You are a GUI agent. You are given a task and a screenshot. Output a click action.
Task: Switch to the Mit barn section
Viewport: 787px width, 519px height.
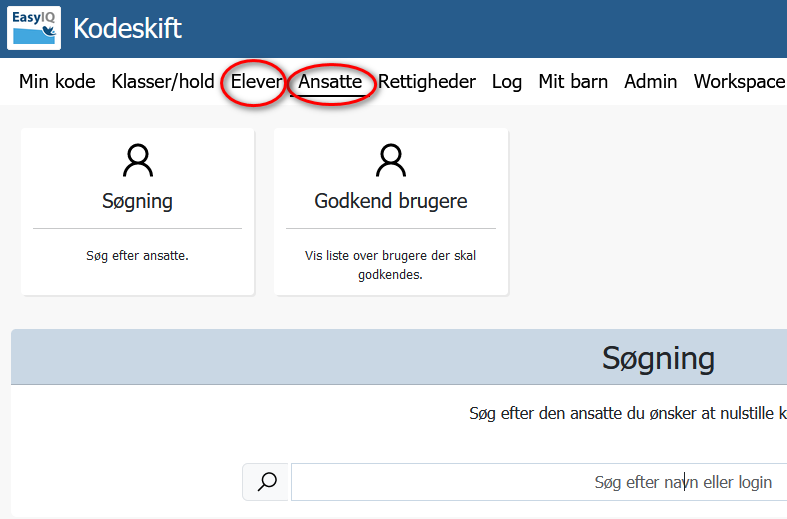coord(573,81)
